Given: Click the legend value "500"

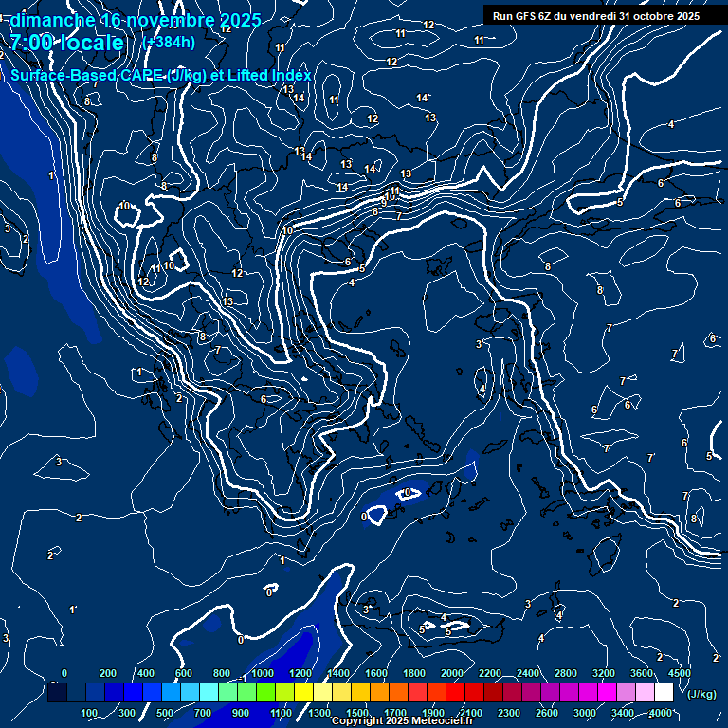Looking at the screenshot, I should [164, 713].
